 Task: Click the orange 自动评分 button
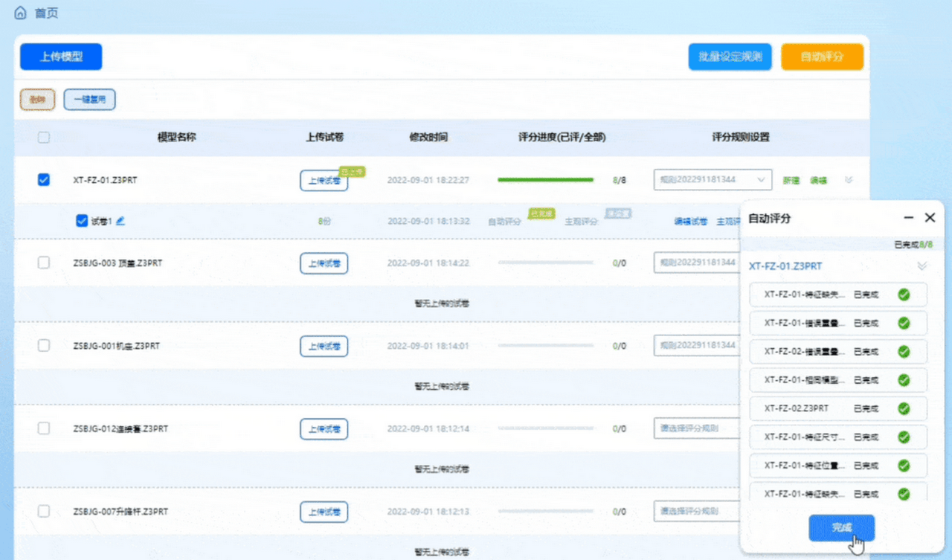(822, 57)
